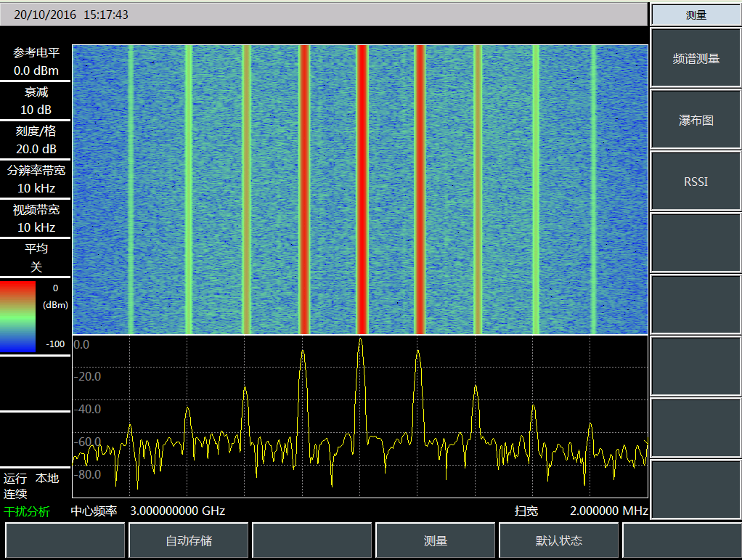The width and height of the screenshot is (742, 560).
Task: Toggle the 运行 run status indicator
Action: click(x=15, y=479)
